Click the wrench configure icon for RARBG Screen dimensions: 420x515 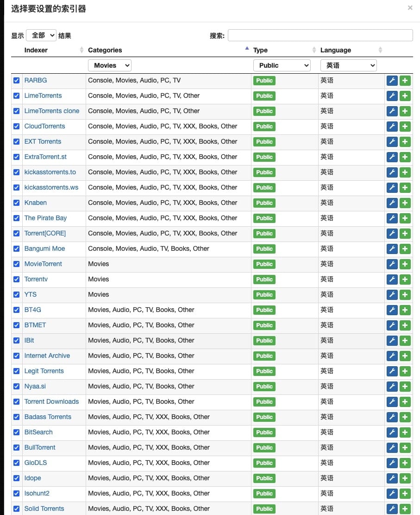pyautogui.click(x=392, y=81)
